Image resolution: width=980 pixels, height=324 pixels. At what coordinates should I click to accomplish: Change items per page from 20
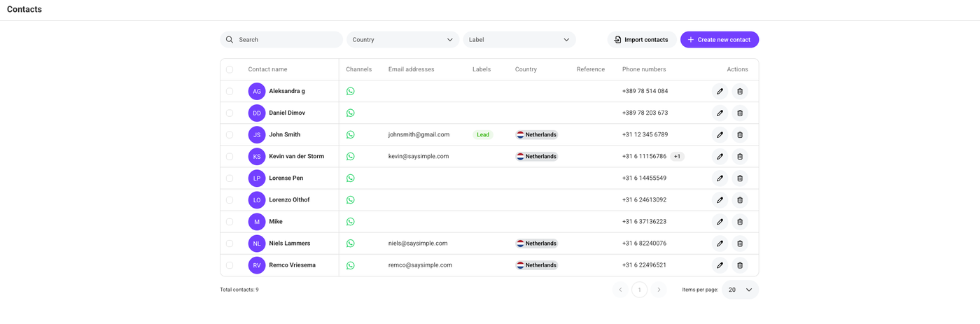(741, 290)
